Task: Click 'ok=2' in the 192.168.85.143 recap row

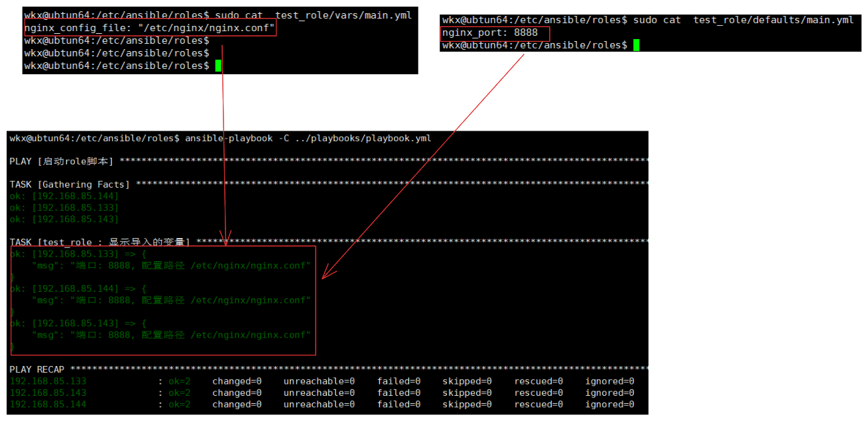Action: pyautogui.click(x=179, y=392)
